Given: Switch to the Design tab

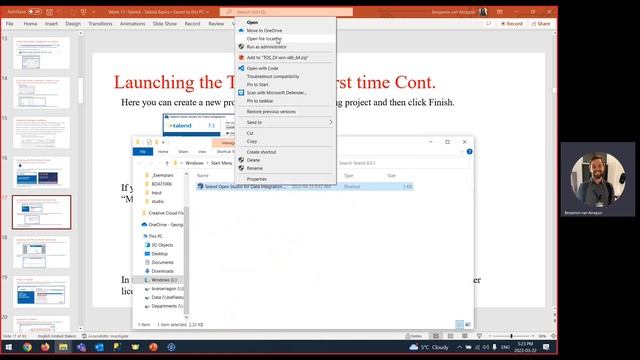Looking at the screenshot, I should coord(73,24).
